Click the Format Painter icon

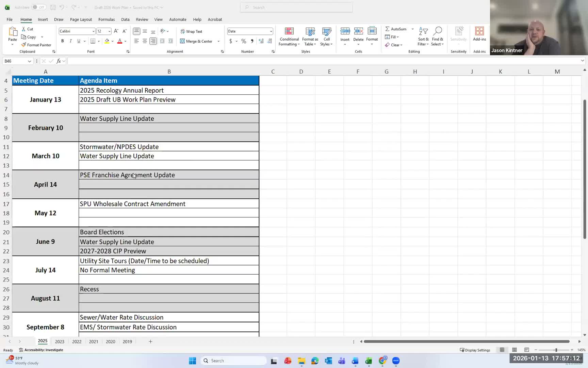23,45
